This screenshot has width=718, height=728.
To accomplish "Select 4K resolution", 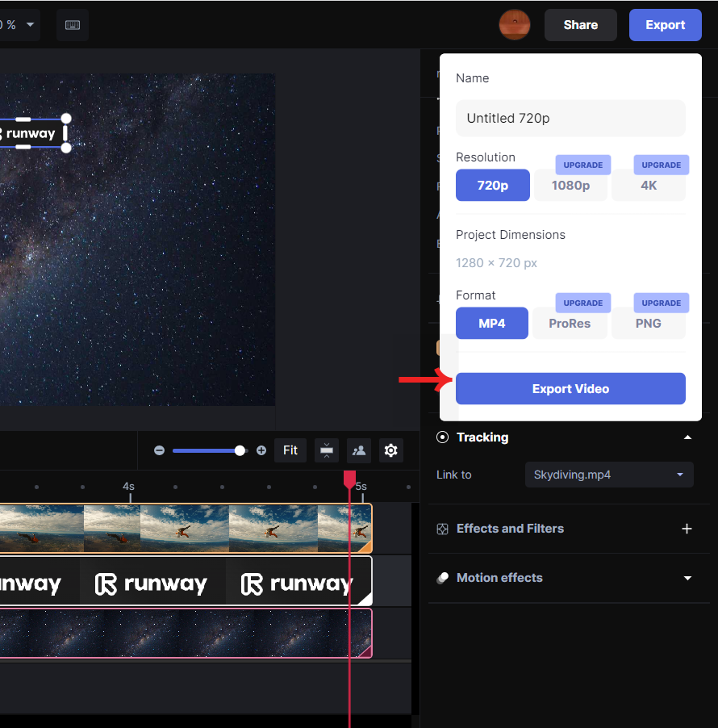I will pos(649,186).
